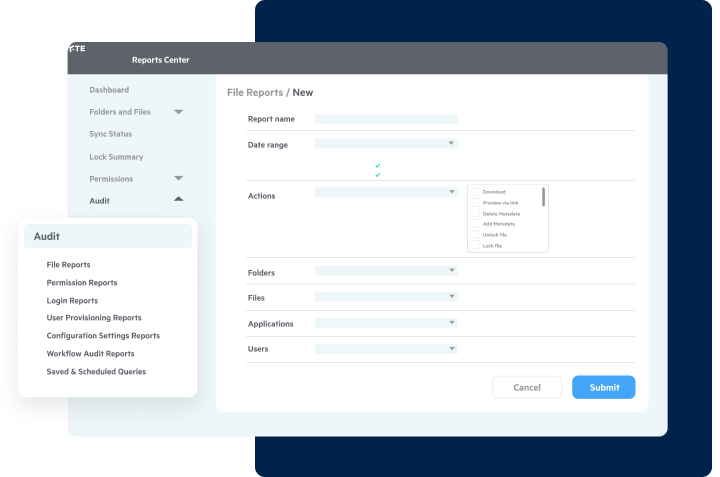Expand the Folders and Files section

(x=178, y=112)
